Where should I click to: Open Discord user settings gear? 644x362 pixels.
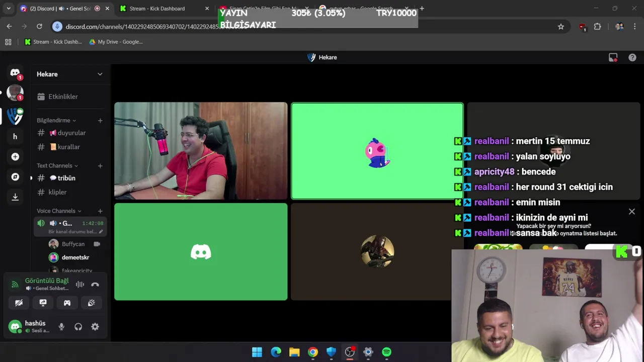(95, 327)
